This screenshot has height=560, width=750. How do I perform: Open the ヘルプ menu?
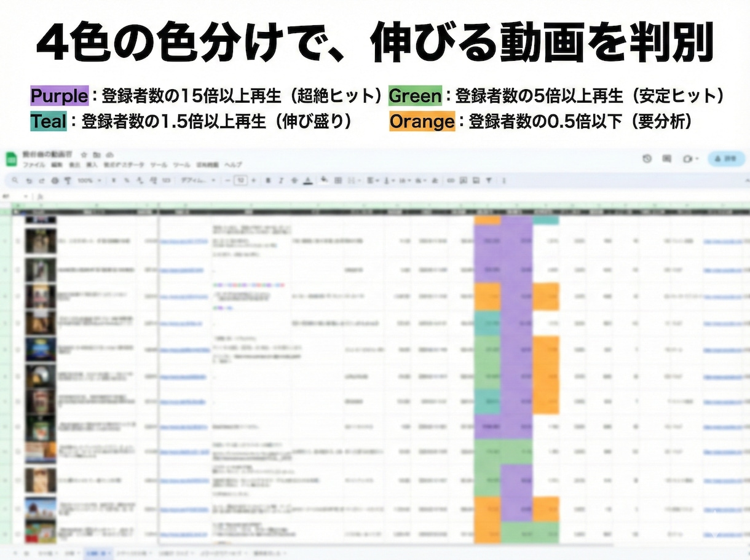click(x=233, y=165)
